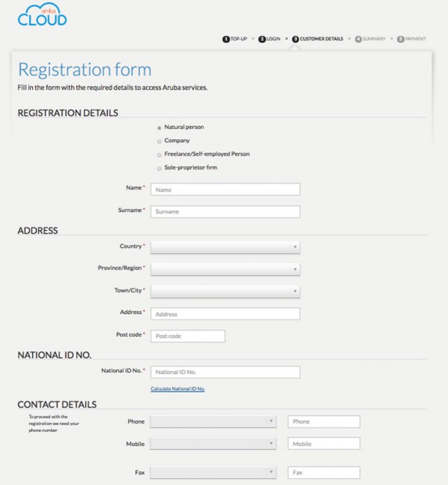448x485 pixels.
Task: Open the Town/City dropdown
Action: click(225, 291)
